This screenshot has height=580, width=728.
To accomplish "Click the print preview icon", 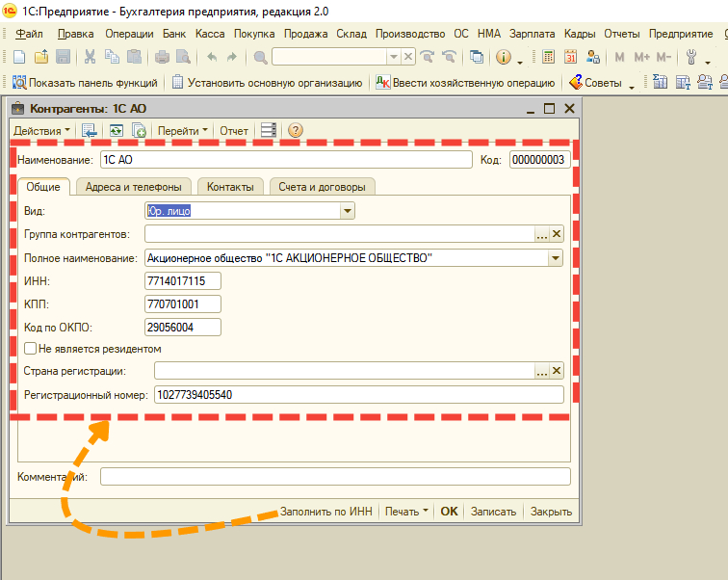I will pos(184,57).
